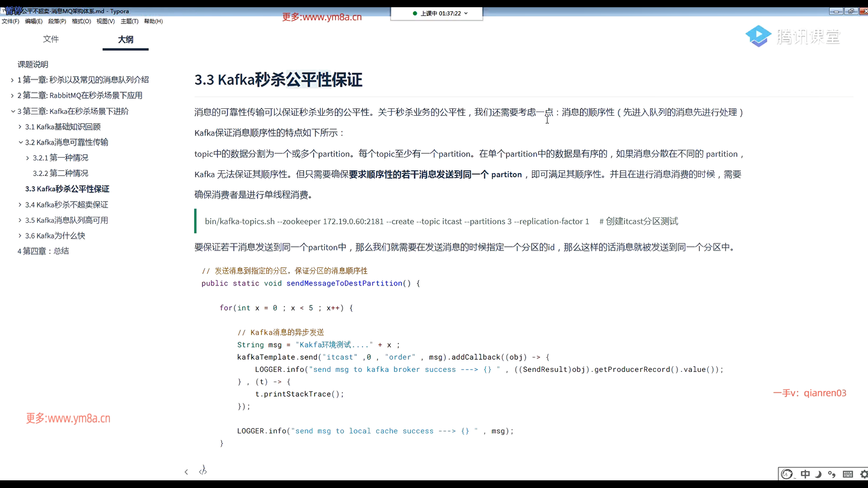Toggle Chinese punctuation mode icon

coord(832,474)
